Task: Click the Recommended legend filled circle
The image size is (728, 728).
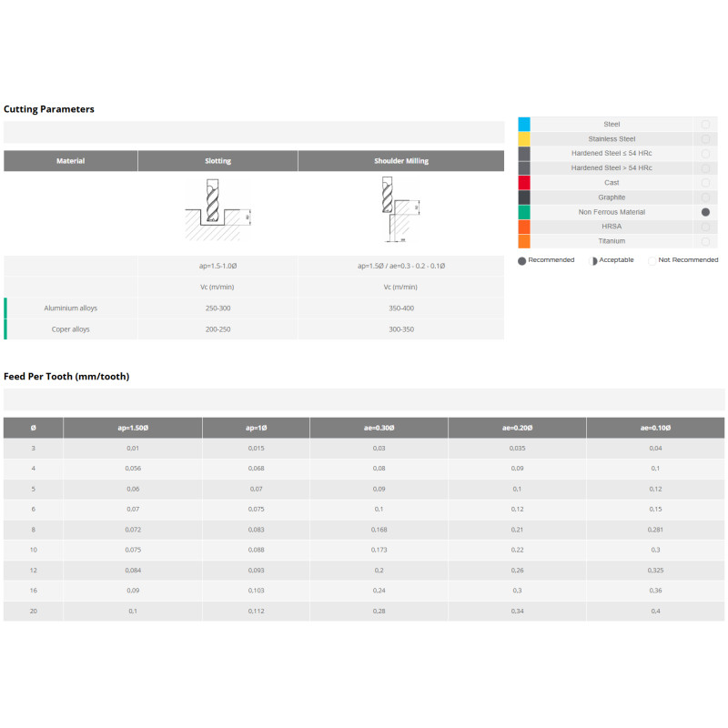Action: tap(521, 260)
